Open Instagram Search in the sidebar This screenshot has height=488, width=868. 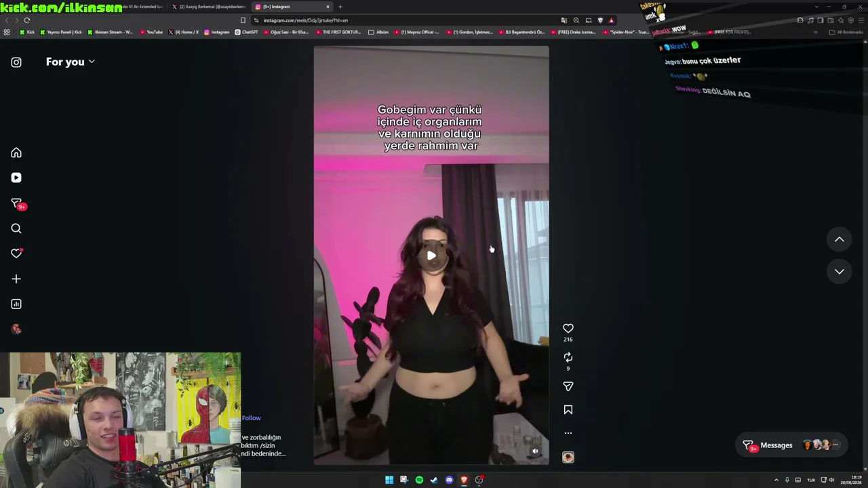pyautogui.click(x=16, y=228)
